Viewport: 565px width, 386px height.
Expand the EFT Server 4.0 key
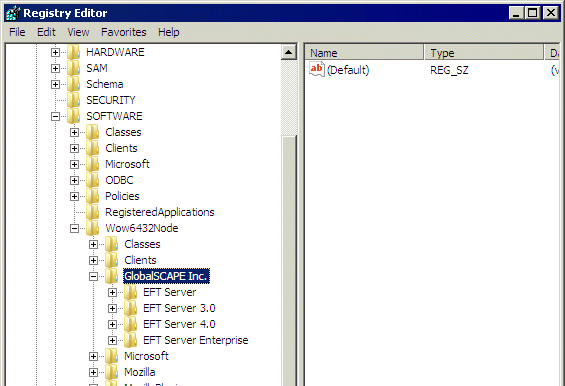pos(112,324)
